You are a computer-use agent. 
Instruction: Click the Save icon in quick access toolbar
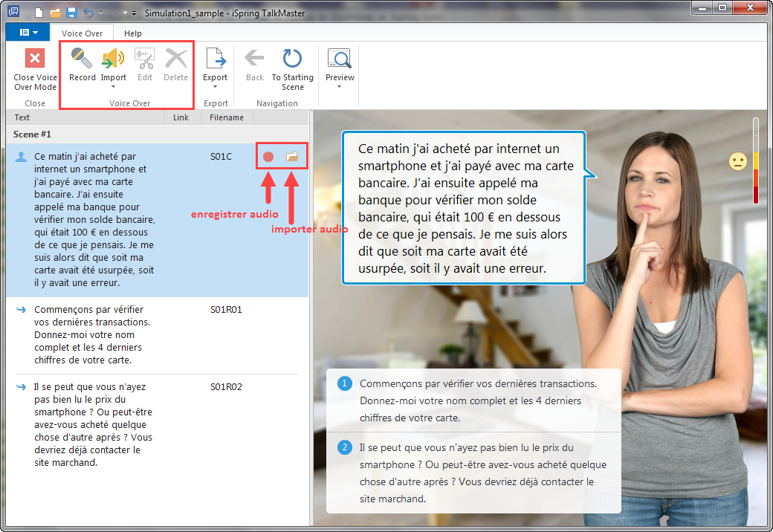[x=72, y=13]
